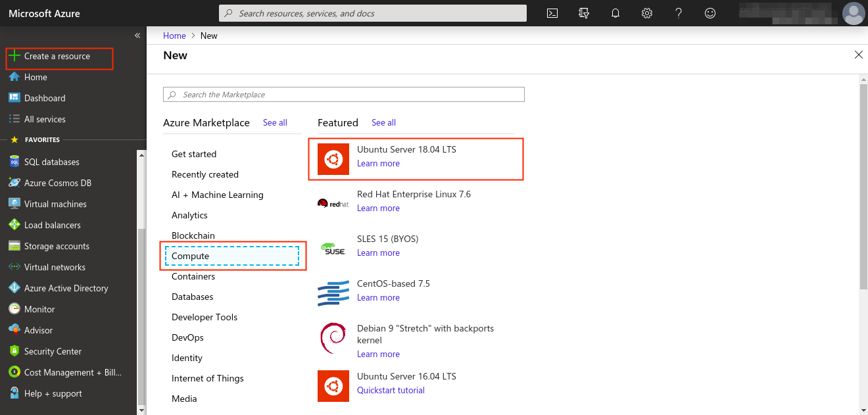The height and width of the screenshot is (415, 868).
Task: Click the Azure Active Directory icon
Action: coord(14,288)
